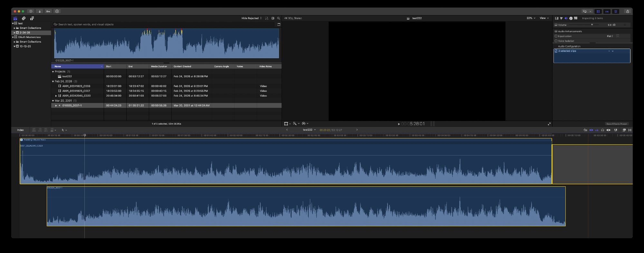Sort the browser by Media Duration column
The height and width of the screenshot is (253, 644).
click(159, 66)
